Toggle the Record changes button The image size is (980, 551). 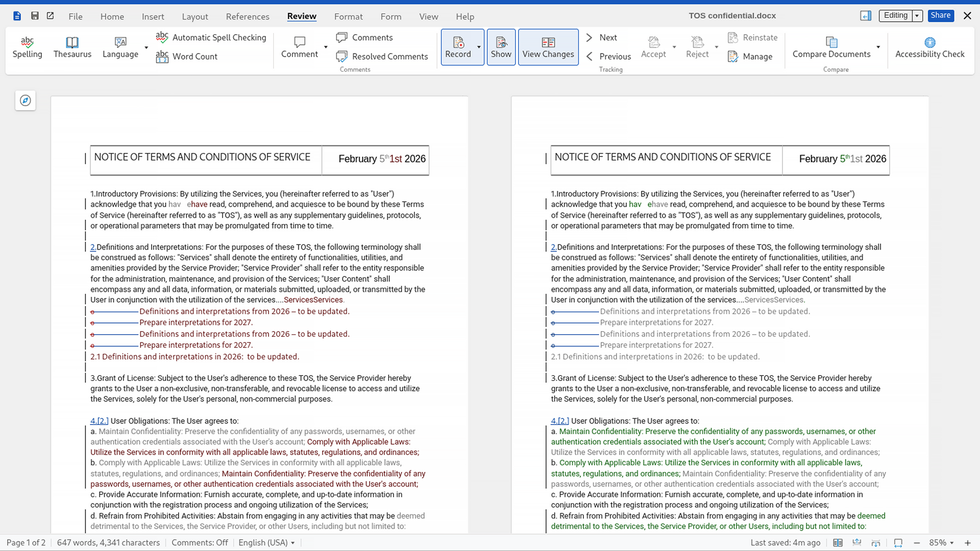pos(458,47)
